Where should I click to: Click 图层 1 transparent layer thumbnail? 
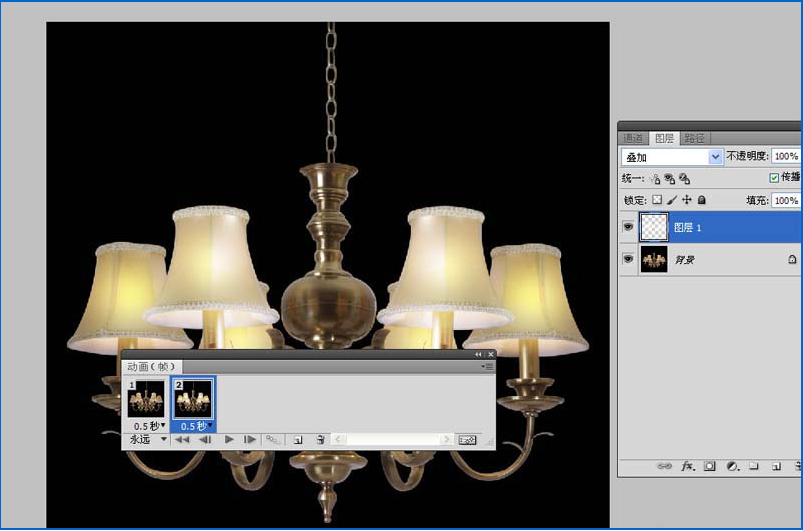654,227
